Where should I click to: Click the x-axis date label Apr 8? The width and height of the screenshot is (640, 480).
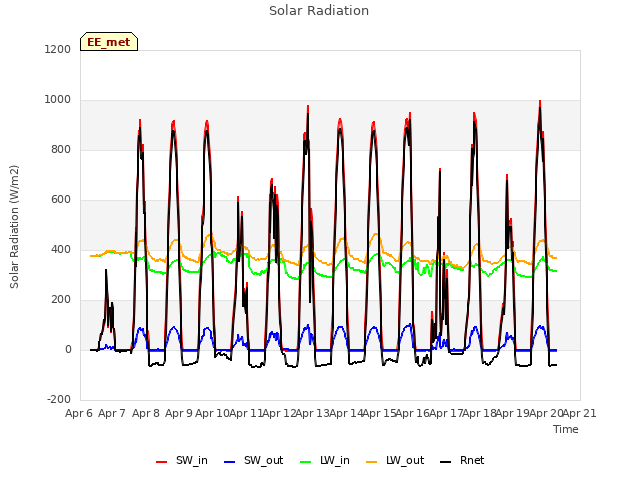point(146,413)
